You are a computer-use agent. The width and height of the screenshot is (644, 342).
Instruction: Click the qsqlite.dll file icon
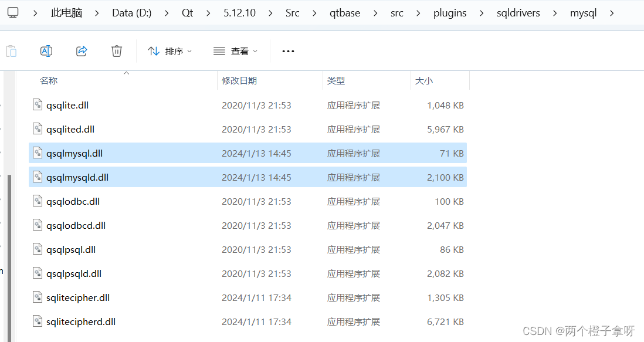pos(38,104)
